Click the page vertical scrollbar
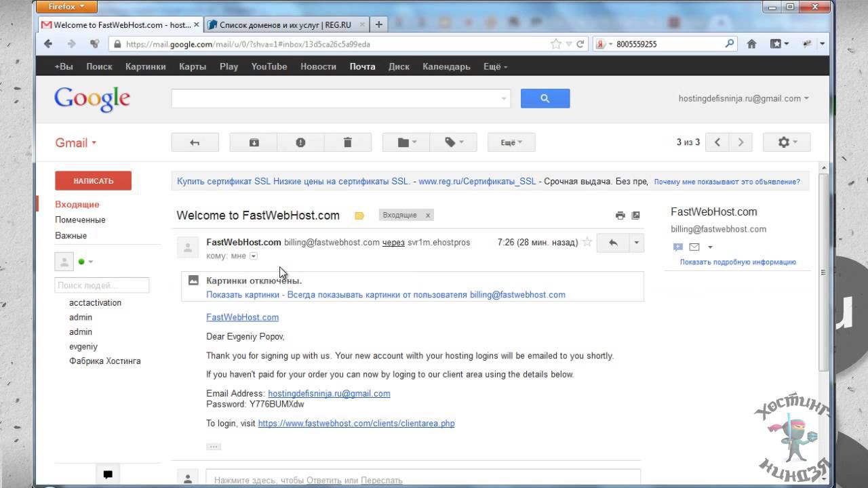The height and width of the screenshot is (488, 868). pos(824,271)
